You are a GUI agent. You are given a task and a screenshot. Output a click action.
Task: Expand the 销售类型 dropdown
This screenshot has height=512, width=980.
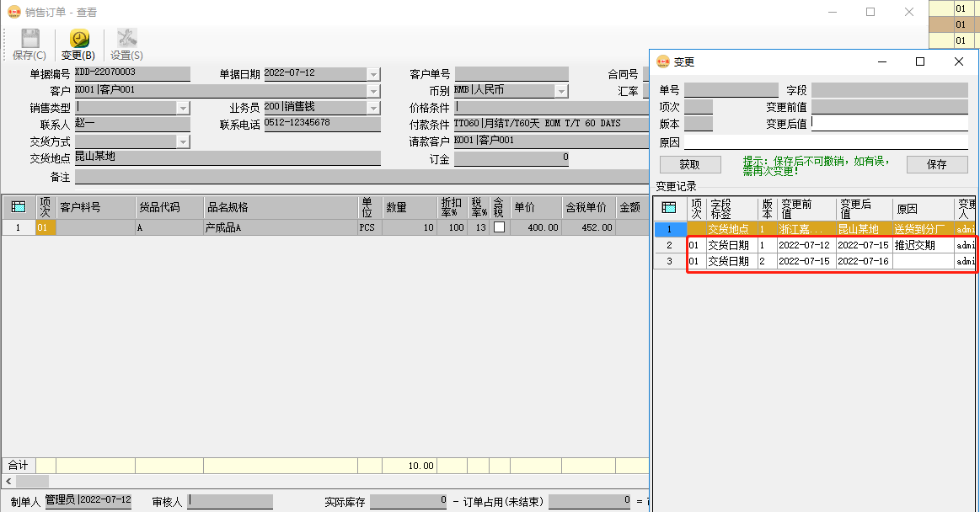[x=183, y=108]
